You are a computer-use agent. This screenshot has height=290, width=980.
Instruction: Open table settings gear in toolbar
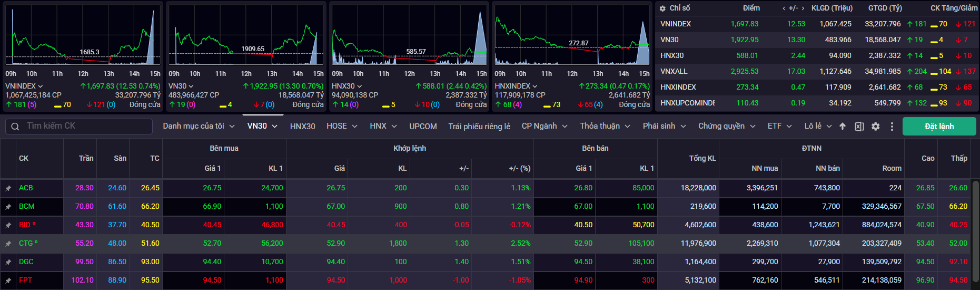pyautogui.click(x=875, y=127)
